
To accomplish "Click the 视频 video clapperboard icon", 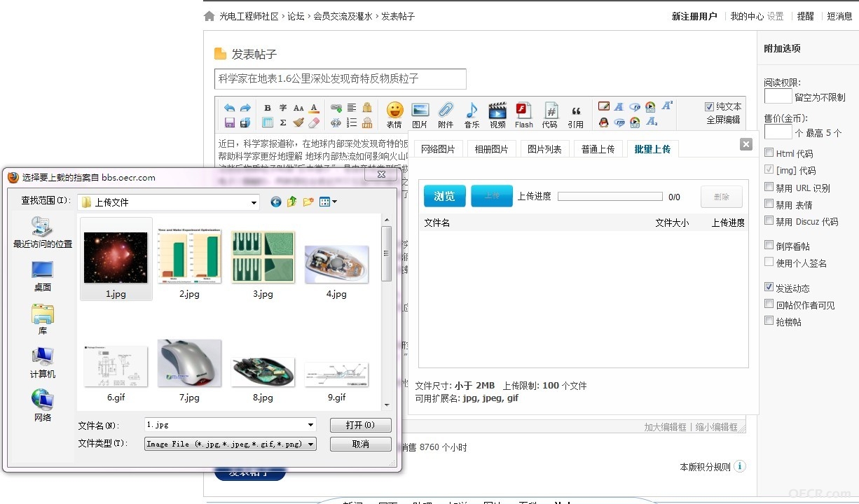I will click(497, 111).
